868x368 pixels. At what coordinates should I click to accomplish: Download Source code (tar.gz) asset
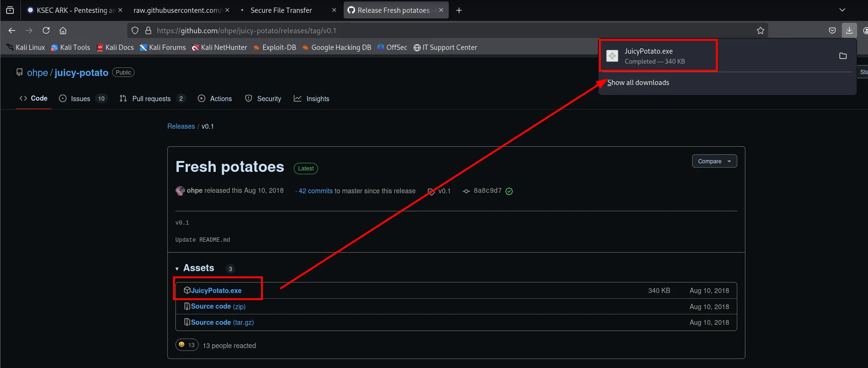(x=222, y=322)
